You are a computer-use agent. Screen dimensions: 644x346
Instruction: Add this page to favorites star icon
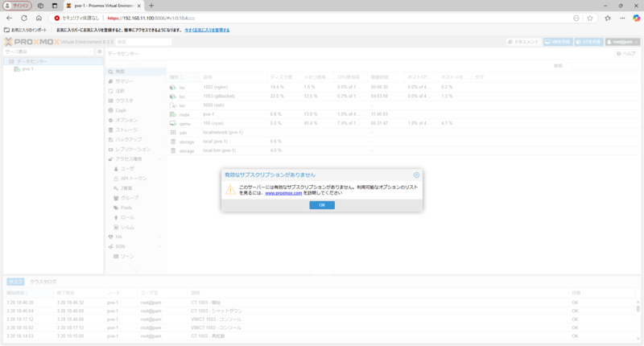point(590,18)
